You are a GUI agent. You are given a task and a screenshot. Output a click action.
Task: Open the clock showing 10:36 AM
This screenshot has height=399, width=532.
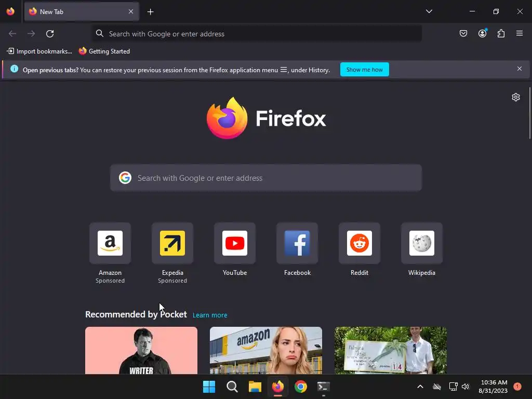tap(493, 387)
